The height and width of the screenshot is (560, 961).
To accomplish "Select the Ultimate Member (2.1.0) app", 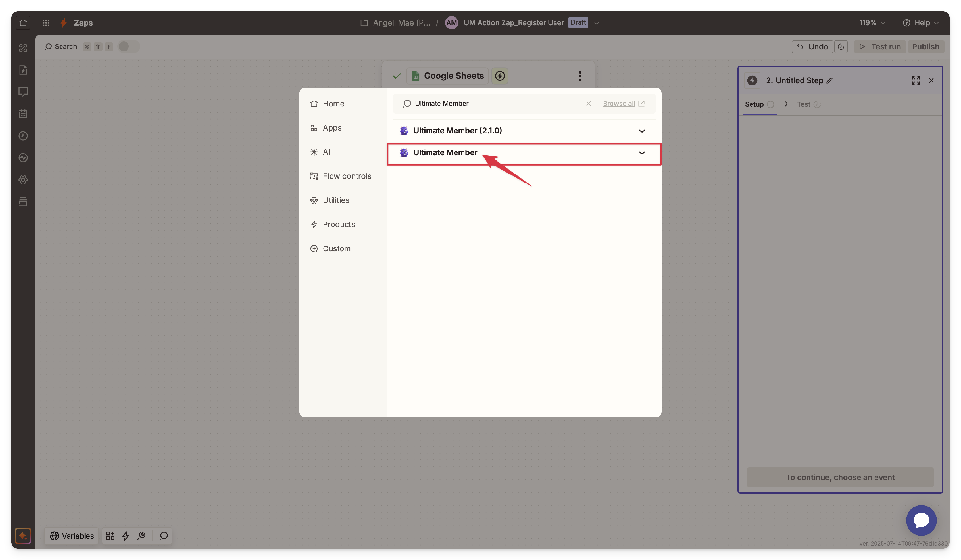I will [524, 131].
